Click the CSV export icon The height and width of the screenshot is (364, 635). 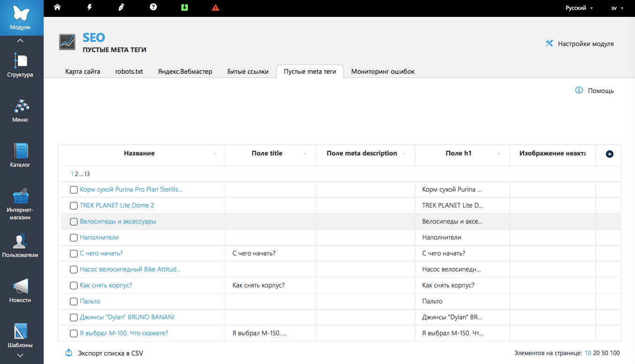(x=69, y=353)
